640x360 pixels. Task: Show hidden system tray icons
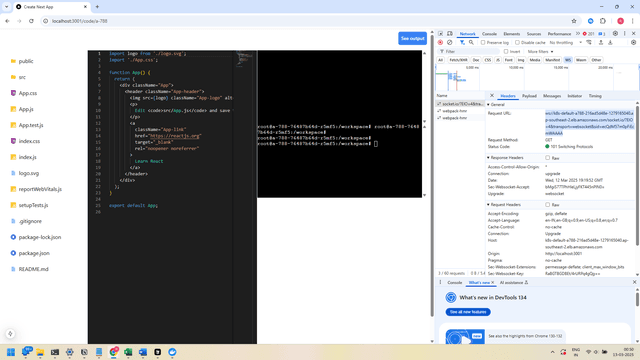[552, 352]
